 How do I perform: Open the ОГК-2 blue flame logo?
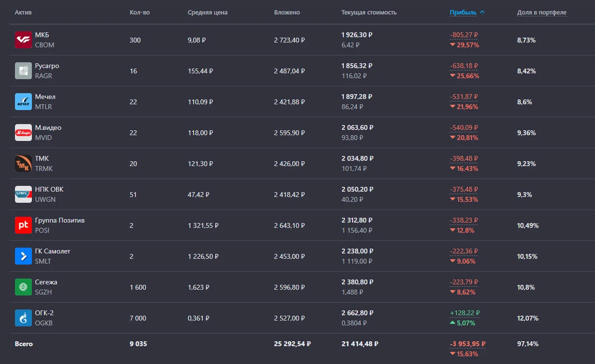coord(23,318)
